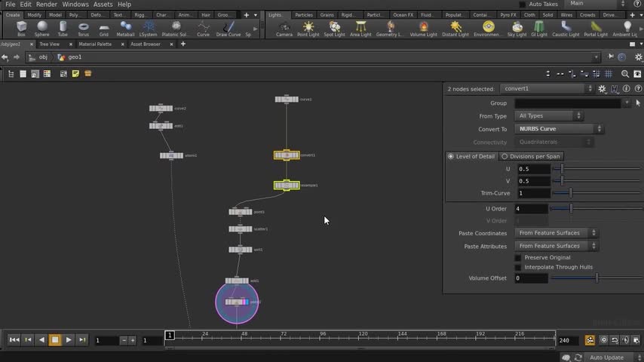Add a GI Light from the shelf

coord(539,29)
